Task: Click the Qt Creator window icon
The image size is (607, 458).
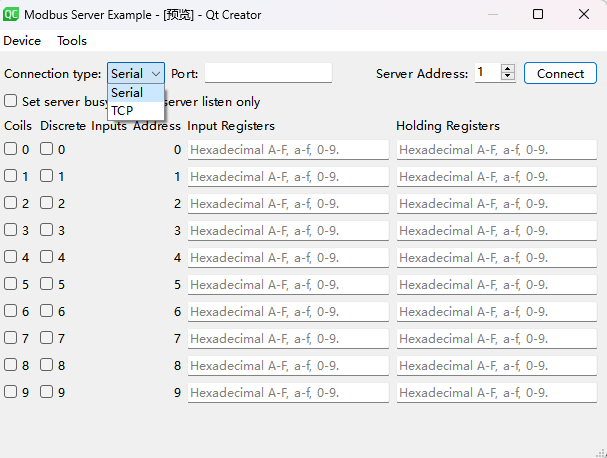Action: point(11,14)
